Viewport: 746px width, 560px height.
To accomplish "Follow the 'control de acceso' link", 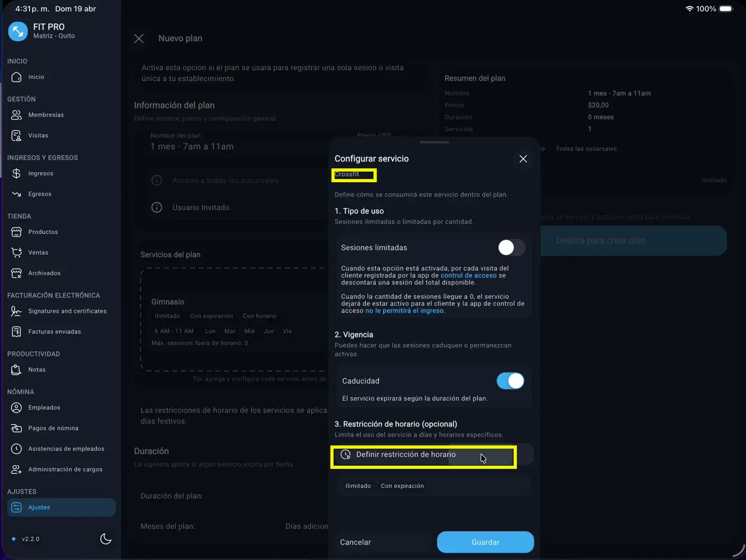I will tap(468, 275).
